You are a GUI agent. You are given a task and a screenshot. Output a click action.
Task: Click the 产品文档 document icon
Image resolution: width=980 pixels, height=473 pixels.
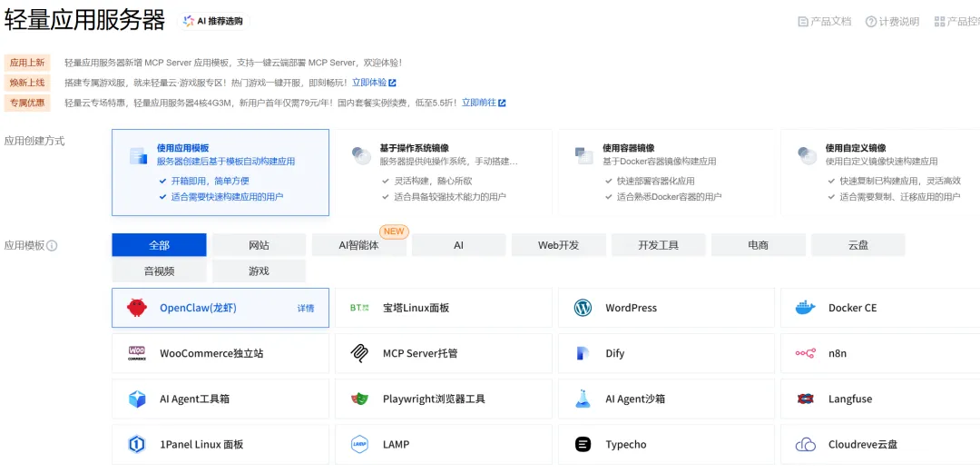tap(803, 21)
